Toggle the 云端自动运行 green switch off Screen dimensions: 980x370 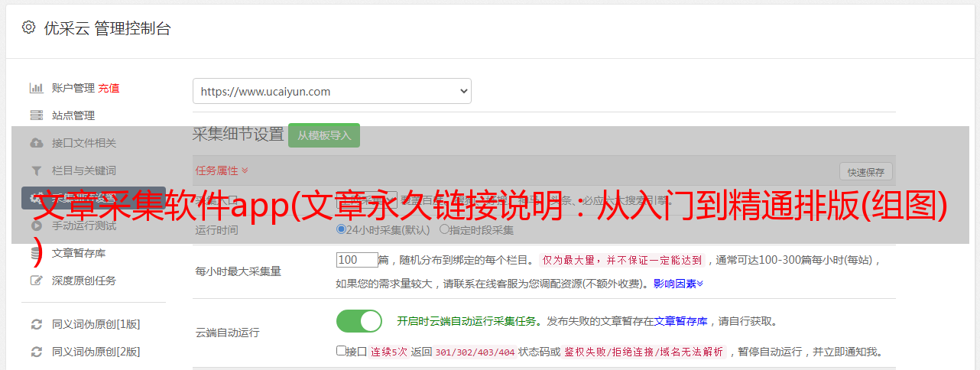359,321
